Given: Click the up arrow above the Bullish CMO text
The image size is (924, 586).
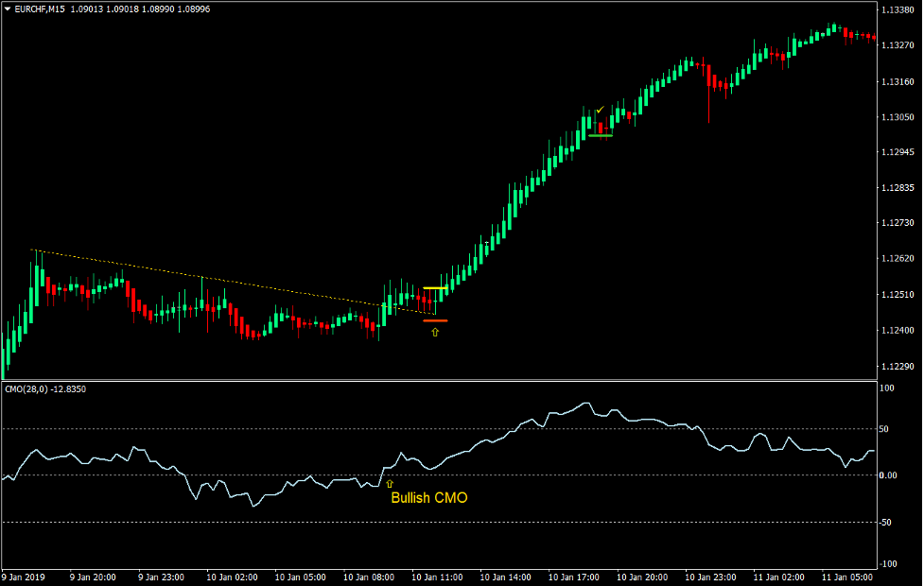Looking at the screenshot, I should 388,483.
